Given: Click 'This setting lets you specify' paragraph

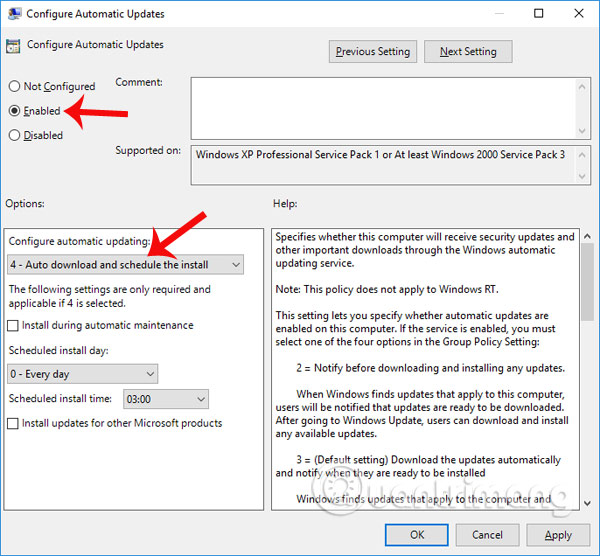Looking at the screenshot, I should (x=416, y=329).
